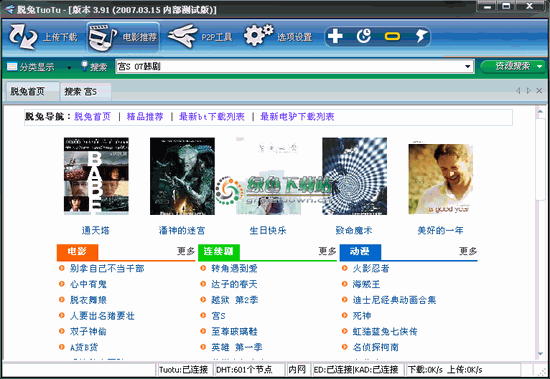
Task: Open the series 转角遇到爱
Action: pyautogui.click(x=234, y=268)
